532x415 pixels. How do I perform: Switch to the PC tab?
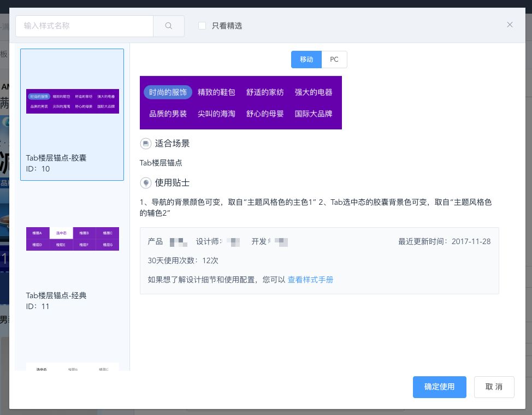click(334, 60)
